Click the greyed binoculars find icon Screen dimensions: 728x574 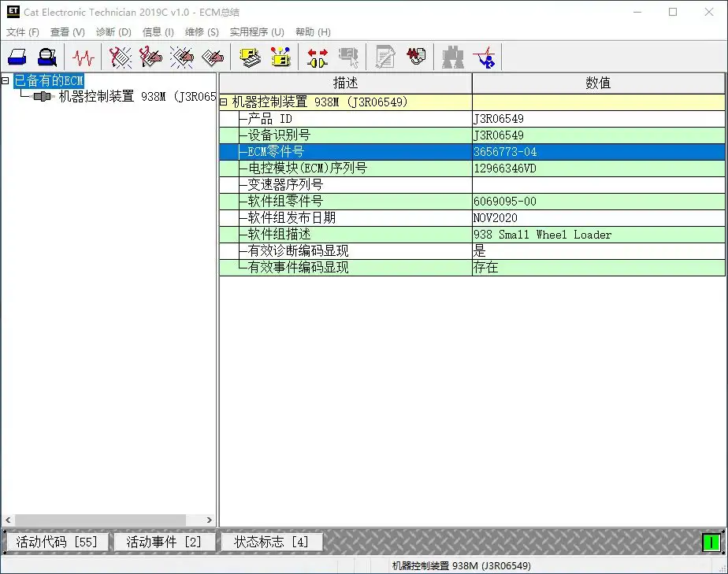point(453,57)
